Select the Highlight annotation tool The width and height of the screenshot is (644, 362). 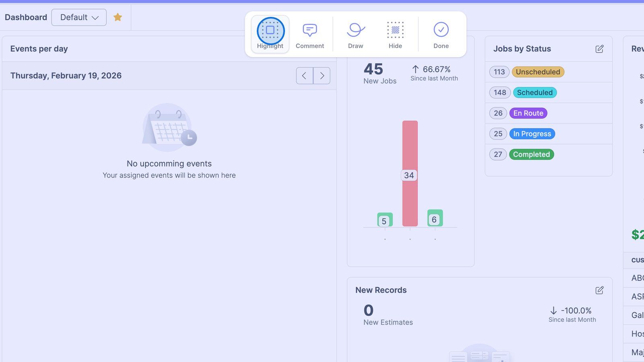pyautogui.click(x=270, y=34)
